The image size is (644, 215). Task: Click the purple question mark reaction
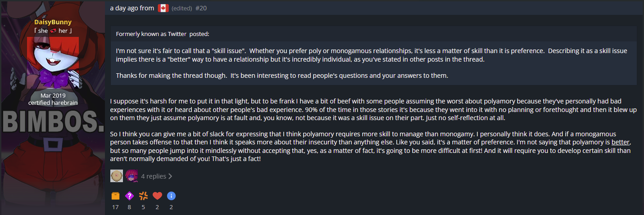129,196
